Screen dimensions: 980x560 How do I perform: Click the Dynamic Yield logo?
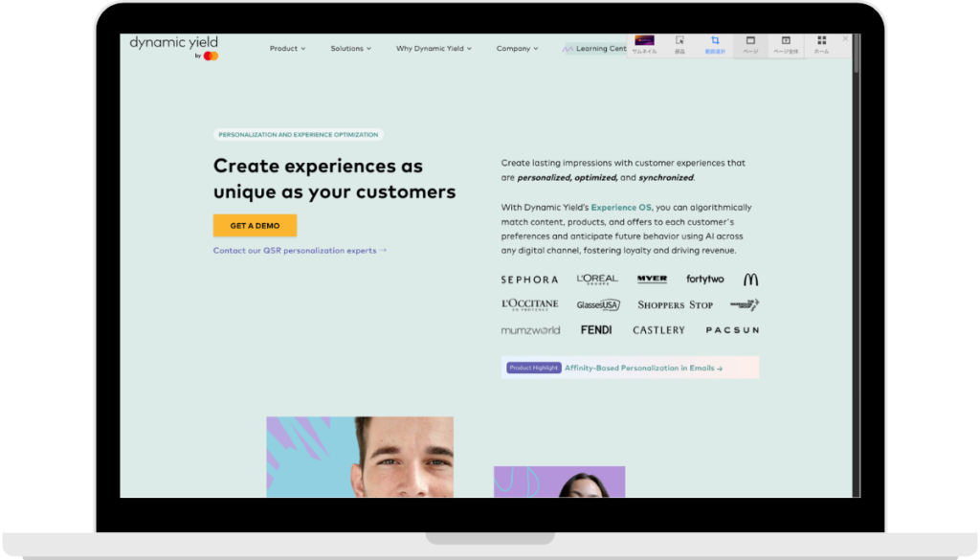pos(174,48)
